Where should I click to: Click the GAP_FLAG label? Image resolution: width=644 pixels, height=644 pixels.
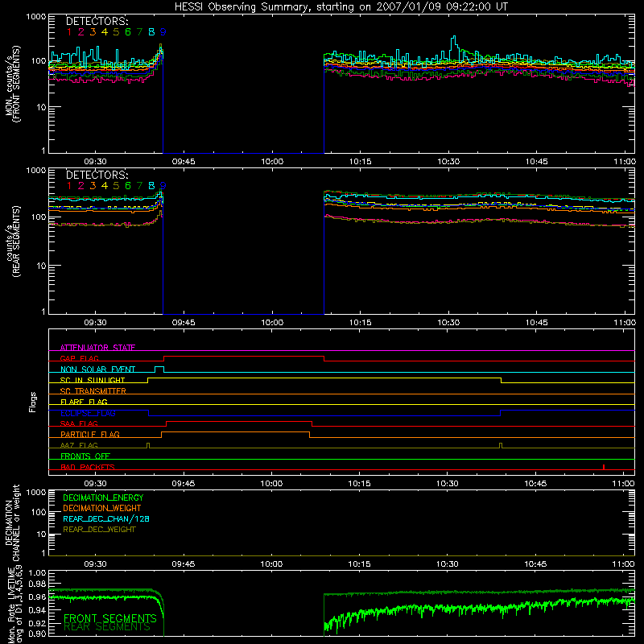[79, 358]
